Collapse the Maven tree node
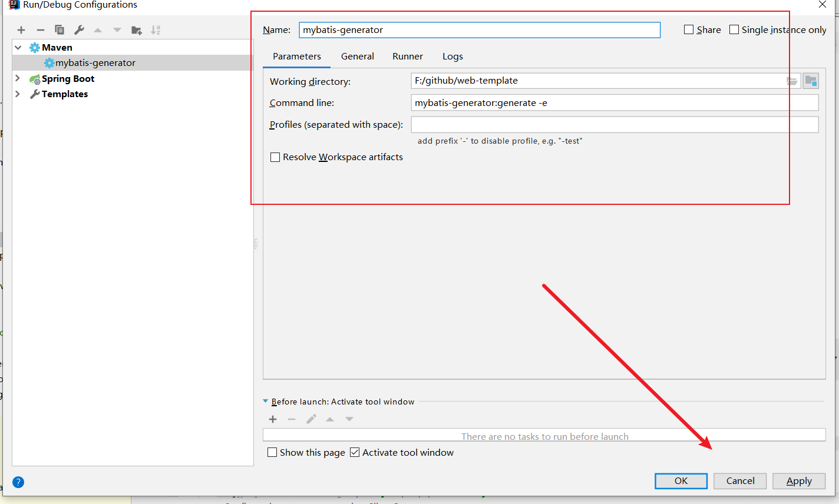839x504 pixels. (18, 48)
